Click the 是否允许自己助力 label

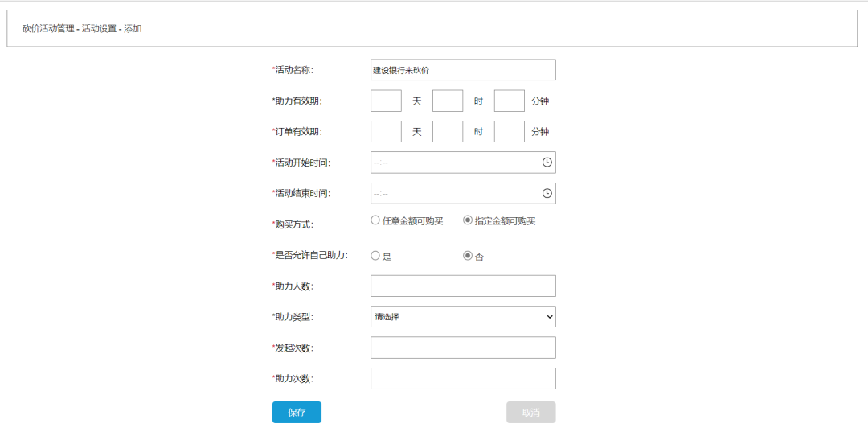pos(310,255)
